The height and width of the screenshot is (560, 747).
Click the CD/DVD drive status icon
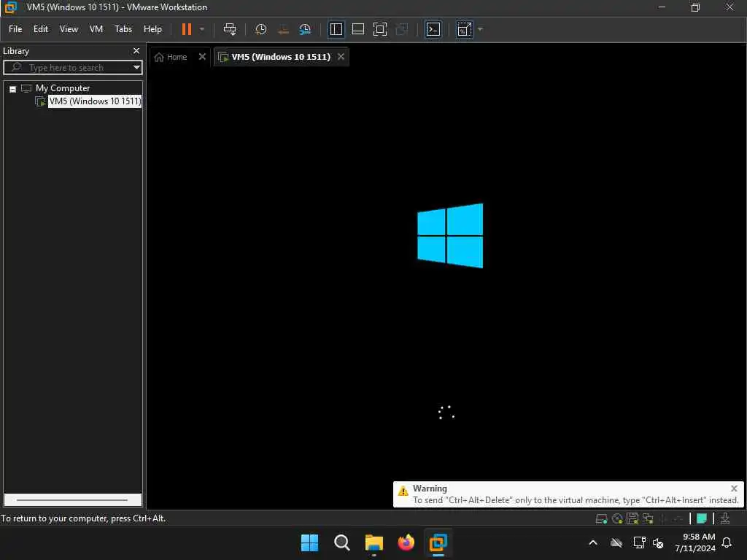tap(617, 518)
